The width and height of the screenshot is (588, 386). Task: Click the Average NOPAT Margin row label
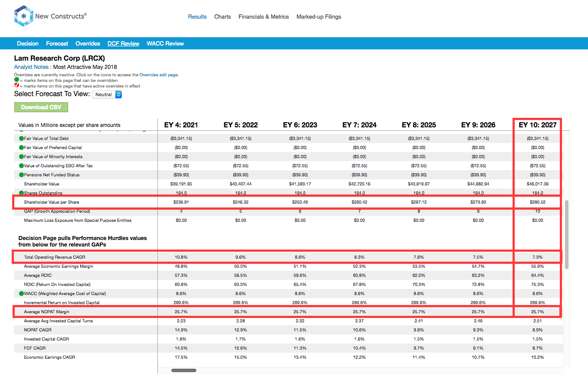tap(46, 312)
